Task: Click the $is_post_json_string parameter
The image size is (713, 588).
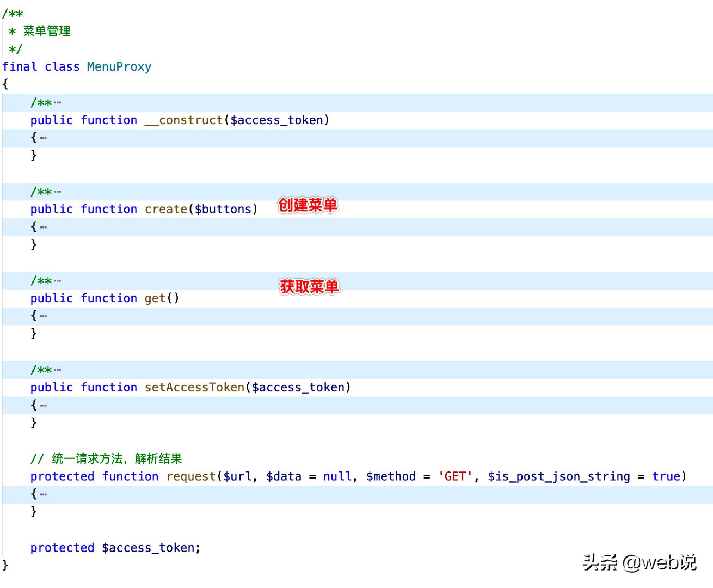Action: pyautogui.click(x=558, y=477)
